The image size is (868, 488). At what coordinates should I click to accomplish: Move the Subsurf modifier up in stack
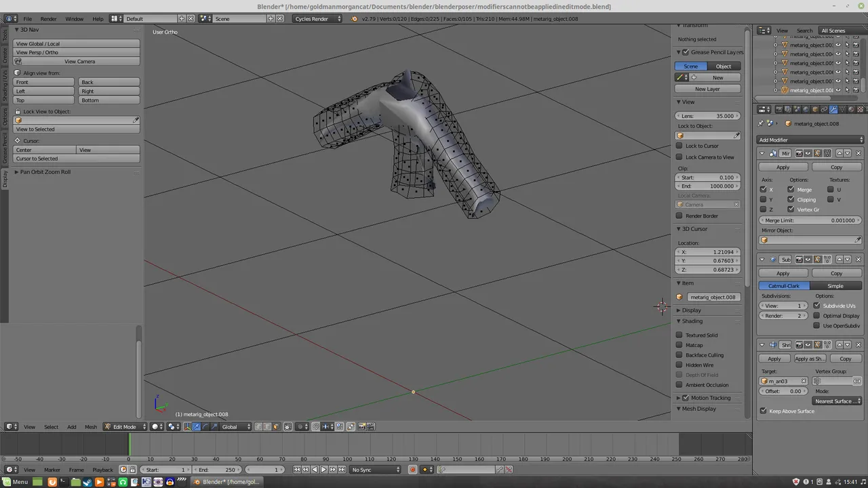[x=840, y=260]
